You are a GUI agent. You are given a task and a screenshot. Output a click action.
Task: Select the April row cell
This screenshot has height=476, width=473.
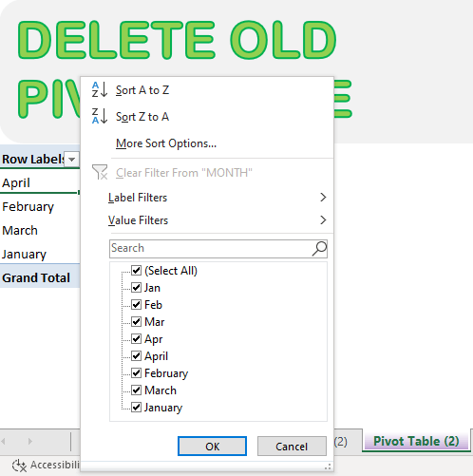coord(40,182)
